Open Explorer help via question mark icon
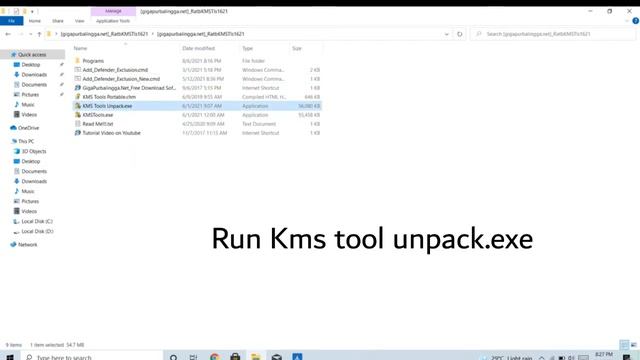This screenshot has width=640, height=360. 636,21
